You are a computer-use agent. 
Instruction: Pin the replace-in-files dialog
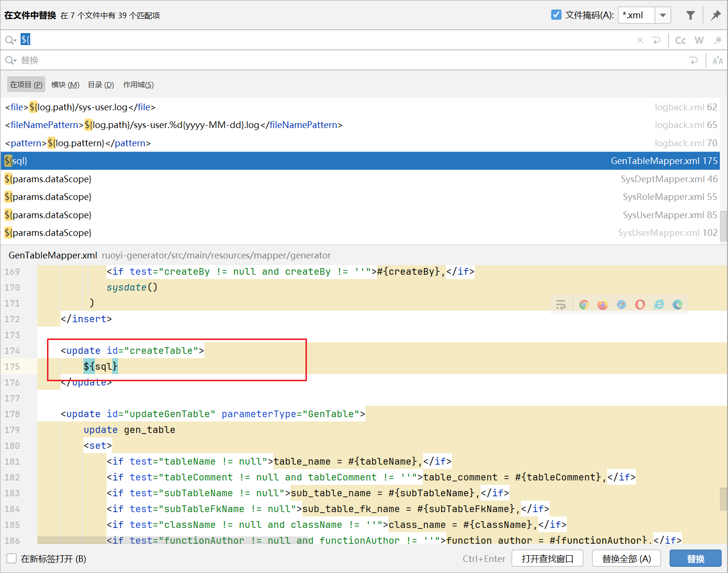pos(716,15)
